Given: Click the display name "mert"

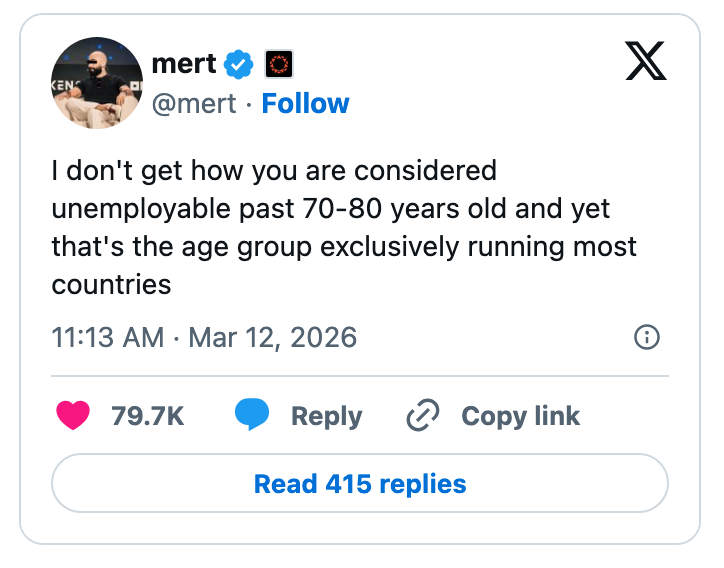Looking at the screenshot, I should (184, 65).
